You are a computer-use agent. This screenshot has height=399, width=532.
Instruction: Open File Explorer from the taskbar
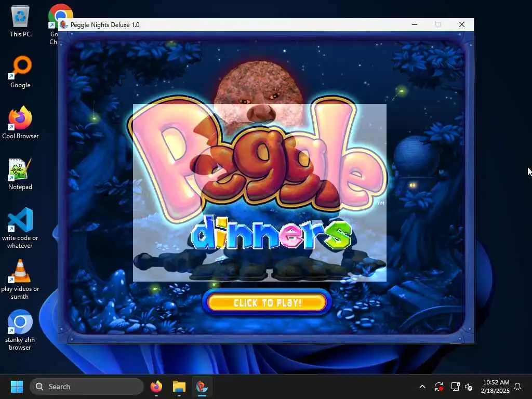click(x=179, y=387)
